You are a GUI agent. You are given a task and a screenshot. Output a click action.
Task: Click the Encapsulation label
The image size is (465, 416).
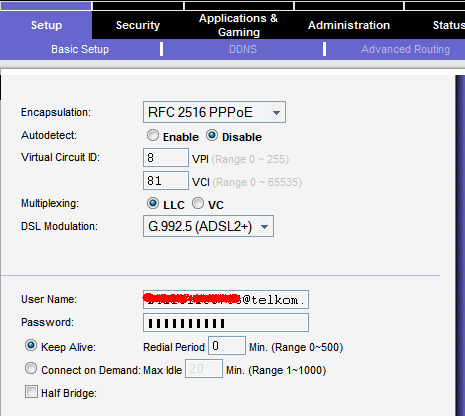point(56,112)
